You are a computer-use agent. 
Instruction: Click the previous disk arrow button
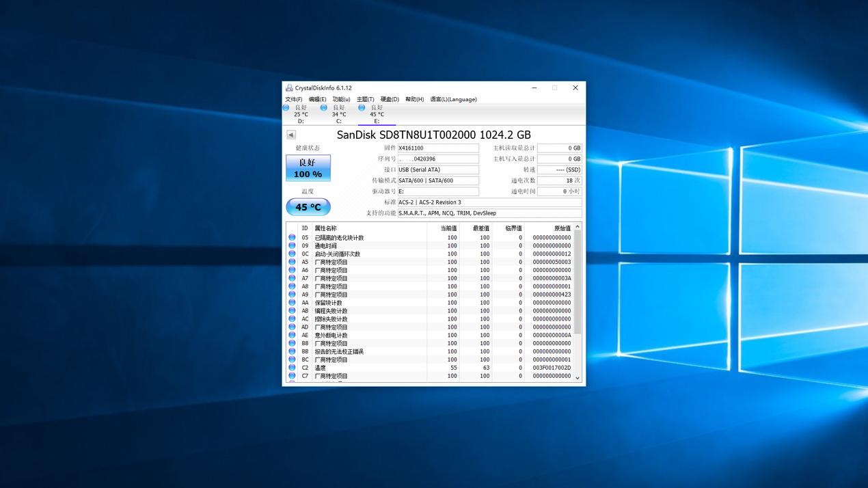291,135
